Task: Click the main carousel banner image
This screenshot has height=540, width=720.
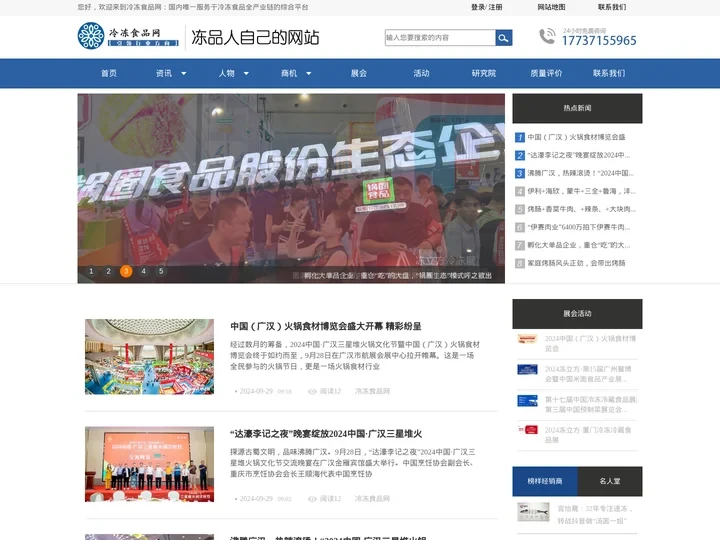Action: (x=291, y=188)
